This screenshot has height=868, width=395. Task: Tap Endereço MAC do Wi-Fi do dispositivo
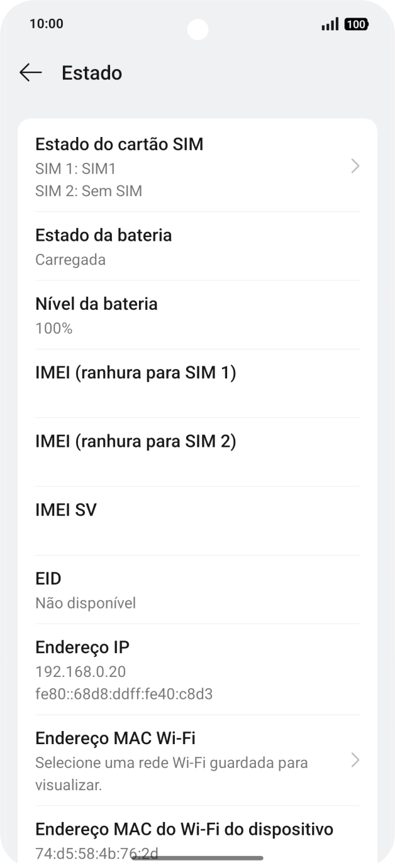point(184,829)
